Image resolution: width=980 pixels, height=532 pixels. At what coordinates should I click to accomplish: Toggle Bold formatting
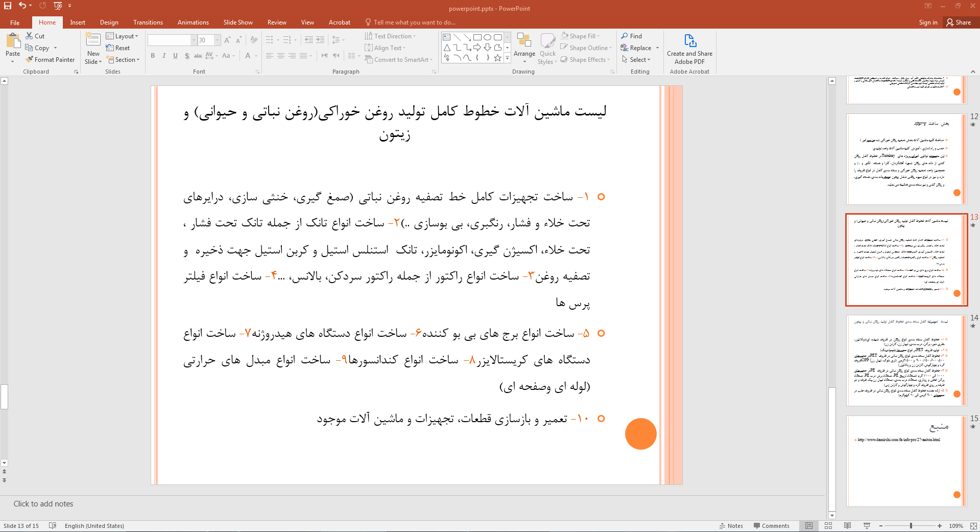153,56
